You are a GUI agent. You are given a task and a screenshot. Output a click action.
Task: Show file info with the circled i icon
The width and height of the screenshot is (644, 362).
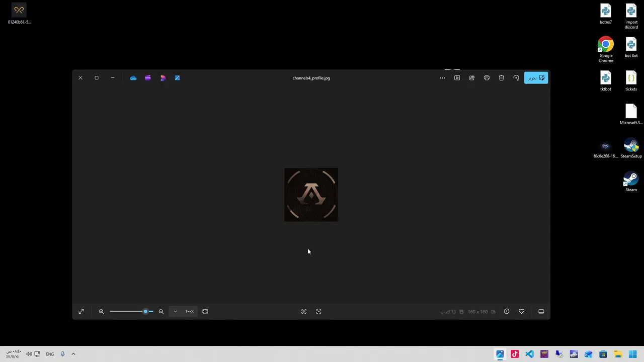click(x=507, y=312)
